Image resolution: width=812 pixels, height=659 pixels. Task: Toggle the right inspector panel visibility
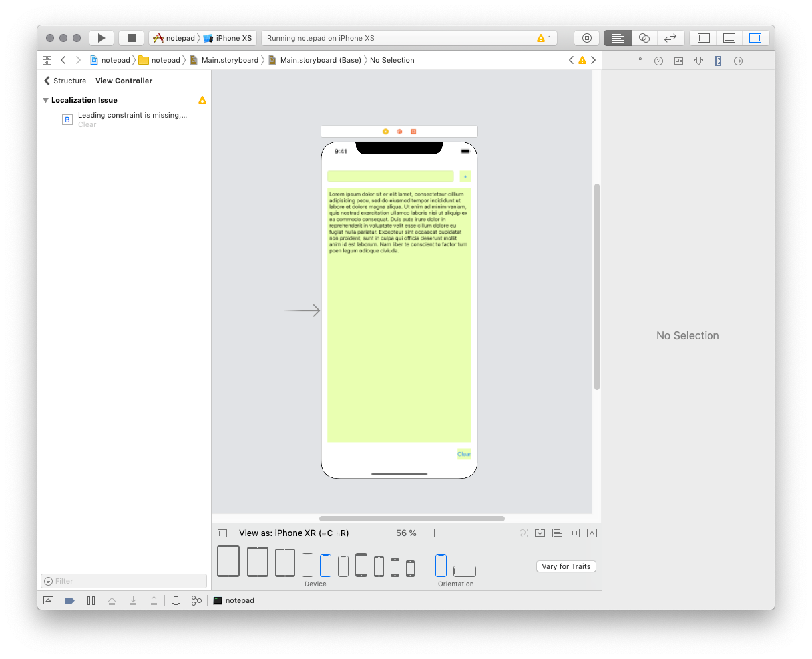[x=755, y=38]
